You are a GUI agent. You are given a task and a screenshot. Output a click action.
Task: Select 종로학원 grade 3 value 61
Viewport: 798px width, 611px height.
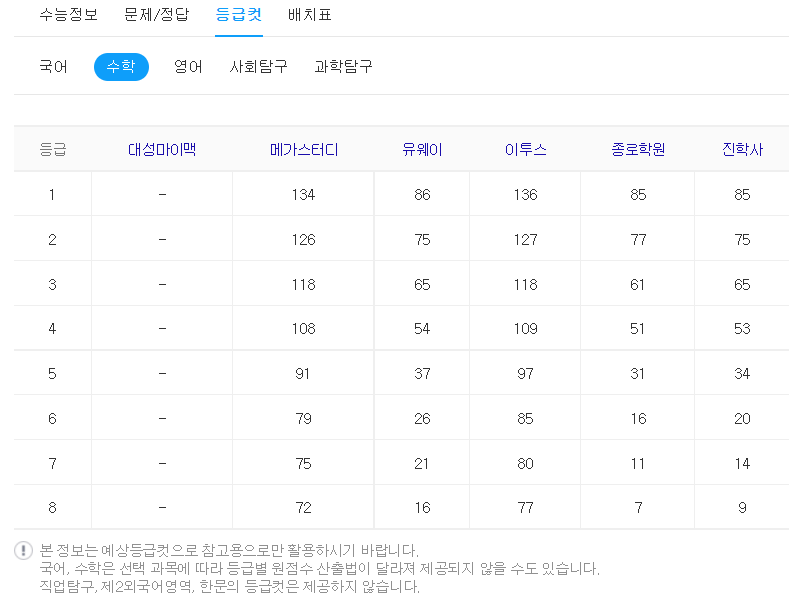click(x=637, y=284)
